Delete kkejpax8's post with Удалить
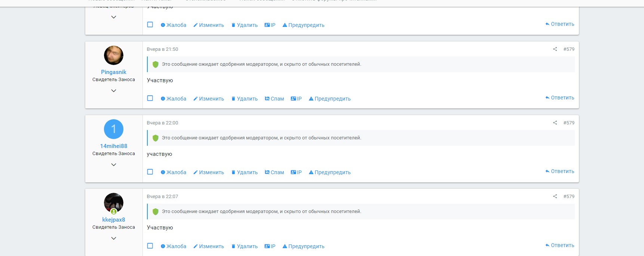 (245, 246)
